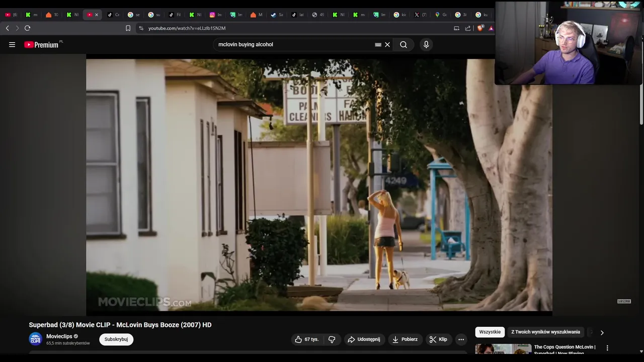Click the page vertical scrollbar

click(640, 106)
